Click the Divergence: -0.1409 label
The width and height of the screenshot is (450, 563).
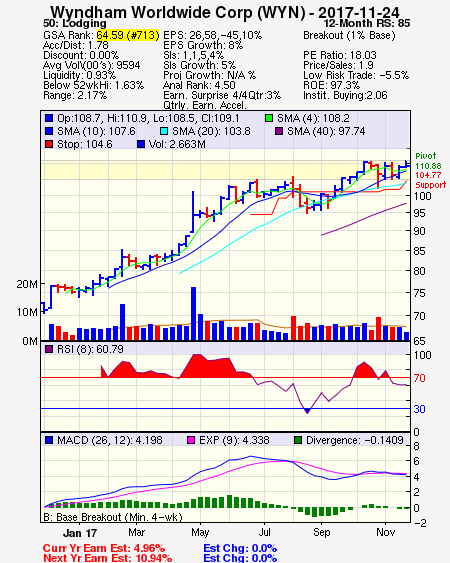(355, 440)
